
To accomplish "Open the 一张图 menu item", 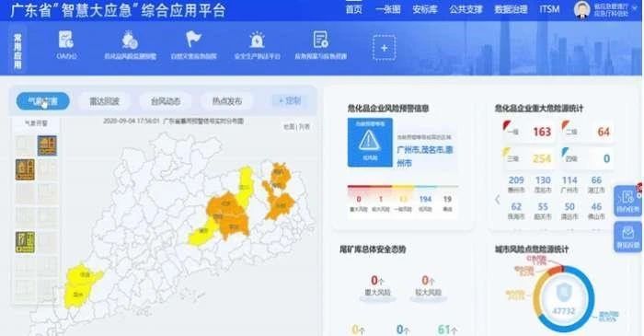I will point(387,9).
